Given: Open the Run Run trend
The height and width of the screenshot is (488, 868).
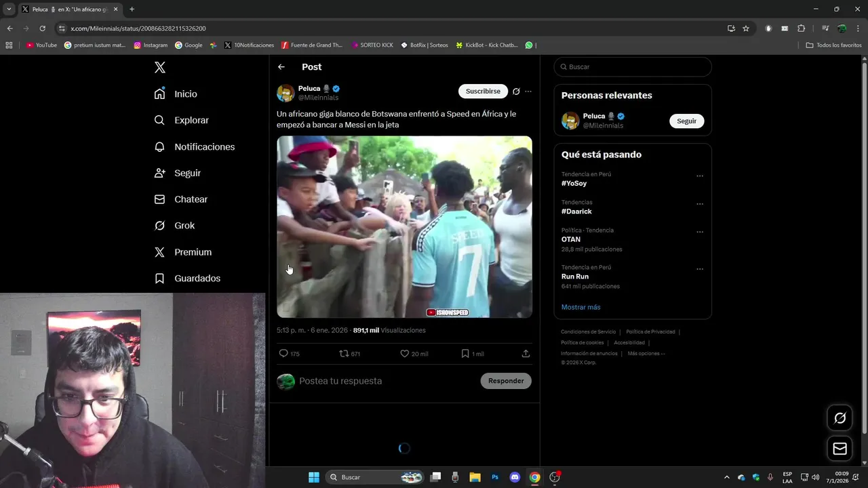Looking at the screenshot, I should (x=575, y=277).
